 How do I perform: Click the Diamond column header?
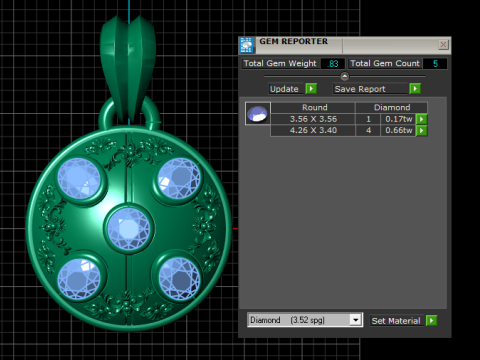click(x=392, y=107)
